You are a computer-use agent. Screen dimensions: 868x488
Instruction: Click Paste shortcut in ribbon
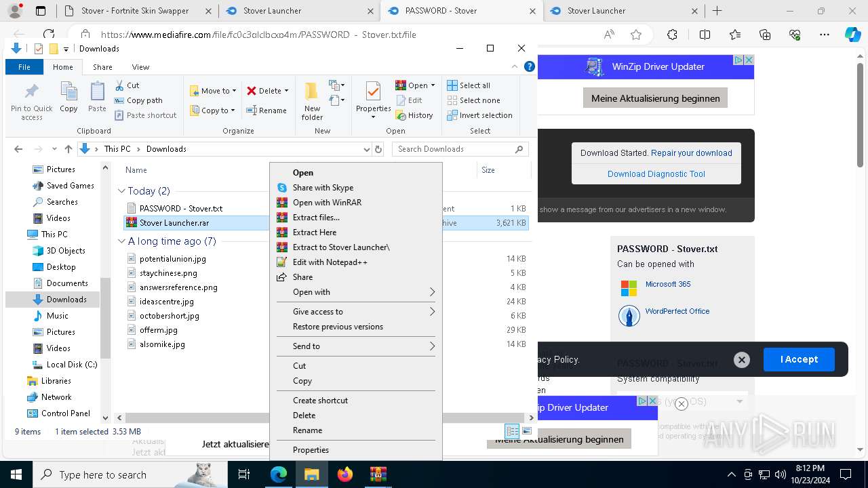145,115
